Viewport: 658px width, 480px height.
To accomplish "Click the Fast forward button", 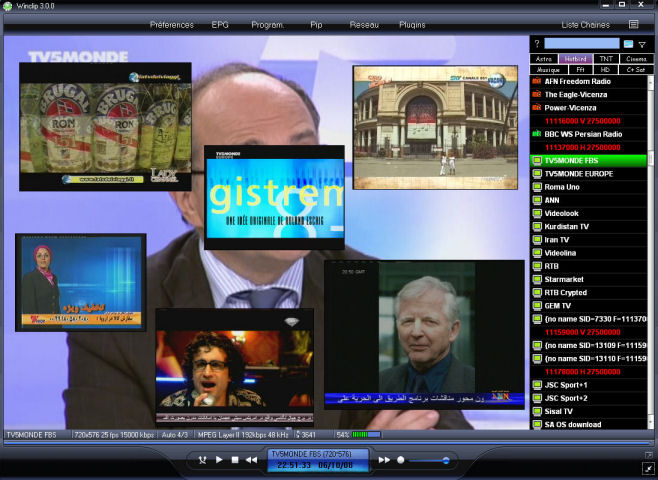I will pyautogui.click(x=384, y=460).
